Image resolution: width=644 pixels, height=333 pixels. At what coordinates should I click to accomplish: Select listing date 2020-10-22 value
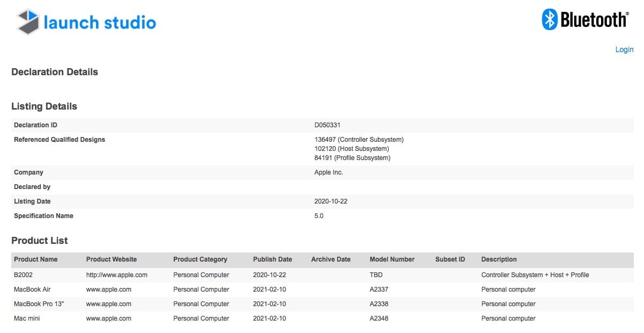pyautogui.click(x=331, y=201)
